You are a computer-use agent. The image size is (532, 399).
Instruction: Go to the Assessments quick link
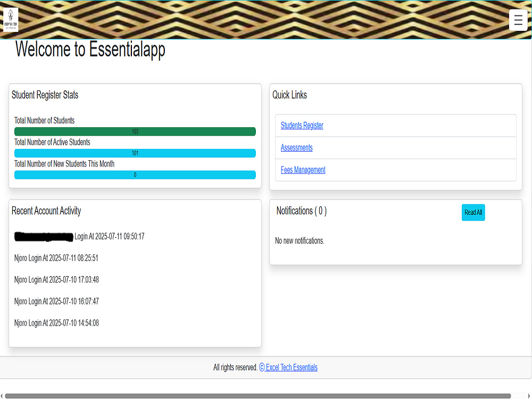tap(296, 147)
